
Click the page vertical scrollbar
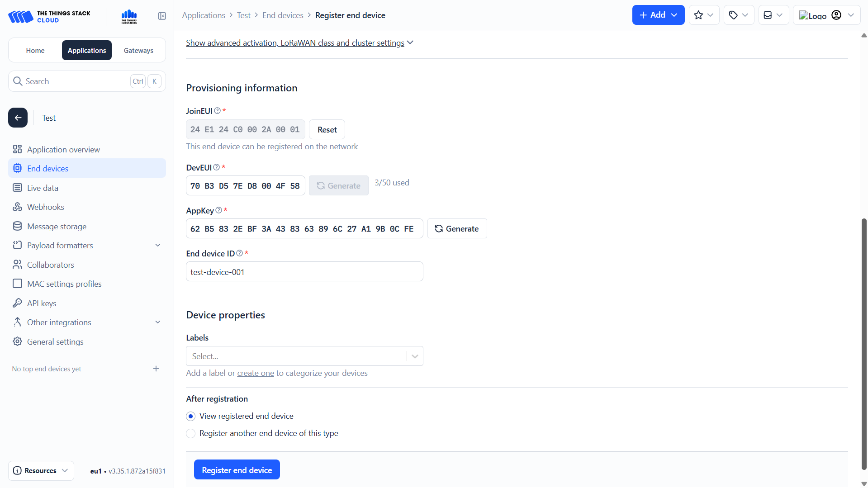[x=864, y=344]
